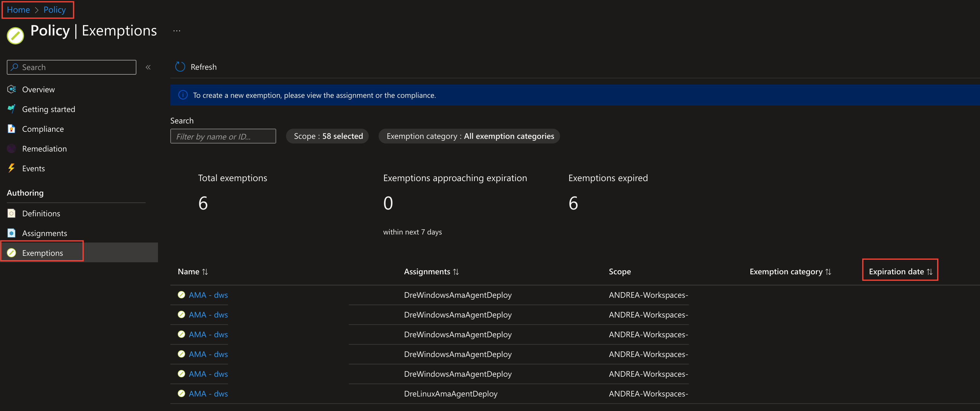
Task: Click the magnifier icon in the sidebar search
Action: point(15,67)
